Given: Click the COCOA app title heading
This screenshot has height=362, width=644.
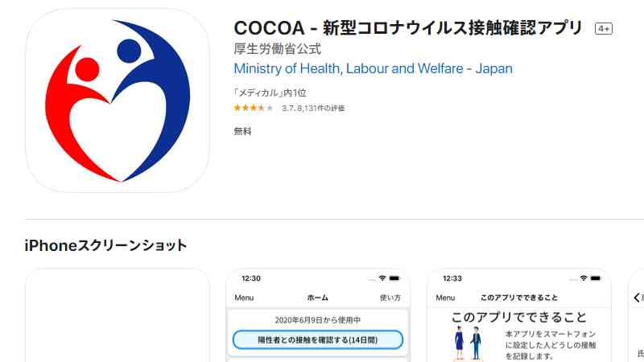Looking at the screenshot, I should point(408,28).
